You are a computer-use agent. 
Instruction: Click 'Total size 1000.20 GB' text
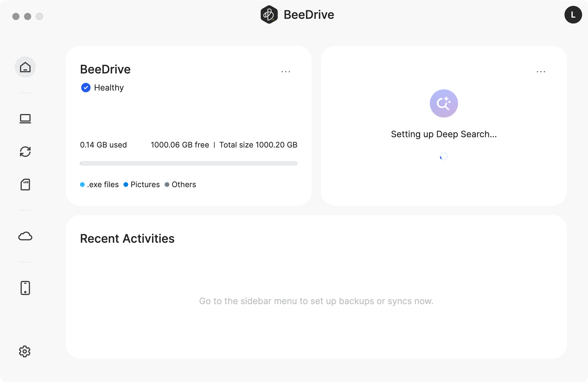click(x=258, y=145)
